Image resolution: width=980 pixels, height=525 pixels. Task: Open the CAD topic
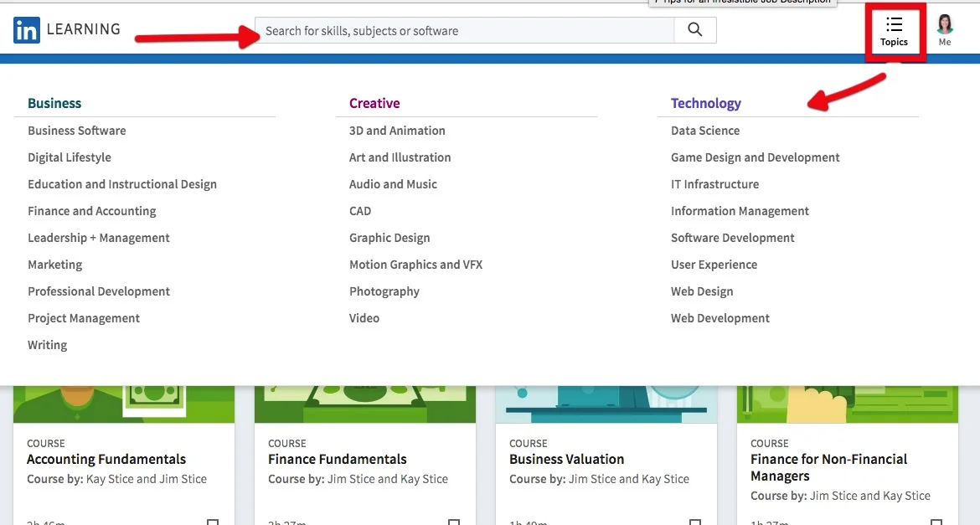[360, 211]
